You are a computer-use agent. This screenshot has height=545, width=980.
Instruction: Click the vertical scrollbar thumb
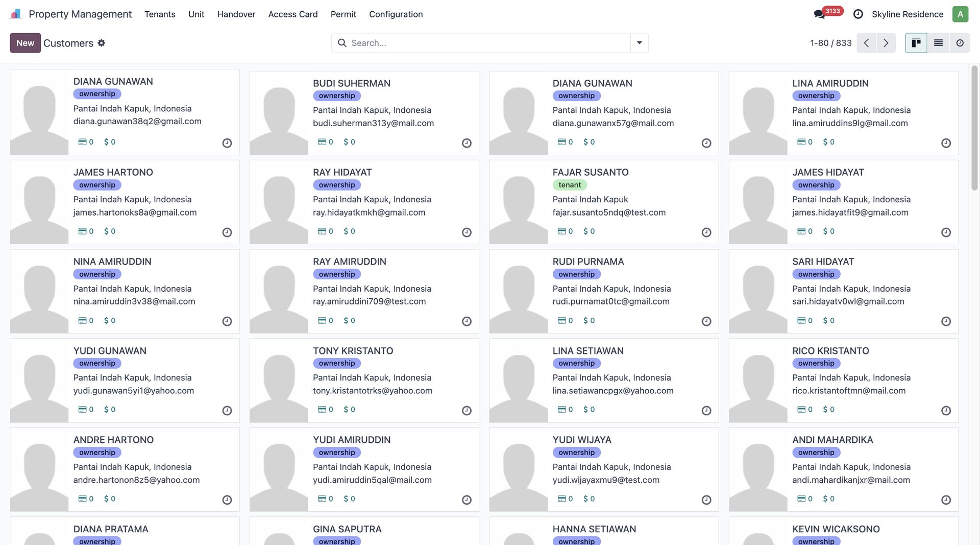(974, 128)
